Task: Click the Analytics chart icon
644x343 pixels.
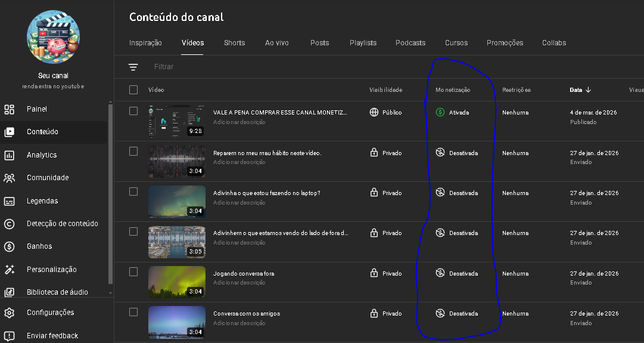Action: (x=10, y=155)
